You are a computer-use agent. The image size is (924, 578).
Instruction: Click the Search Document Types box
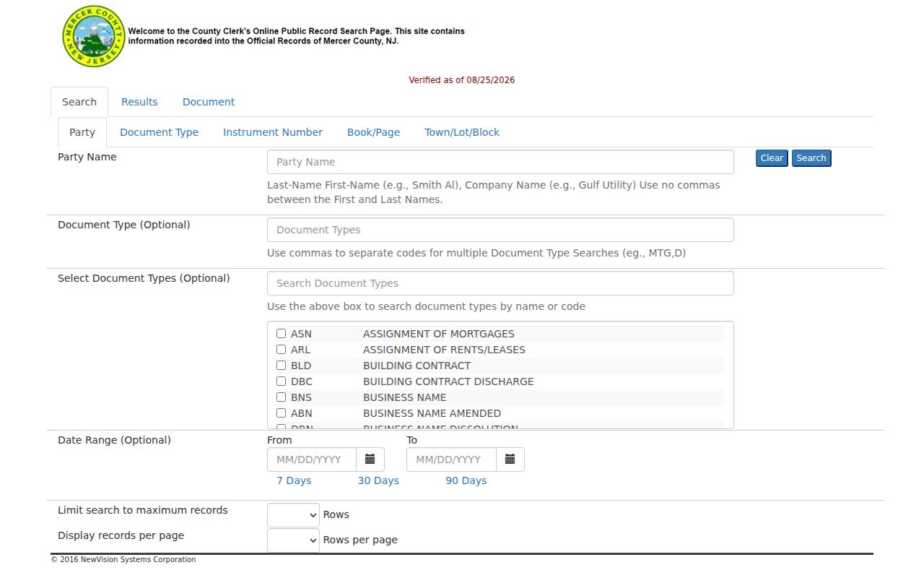(500, 283)
